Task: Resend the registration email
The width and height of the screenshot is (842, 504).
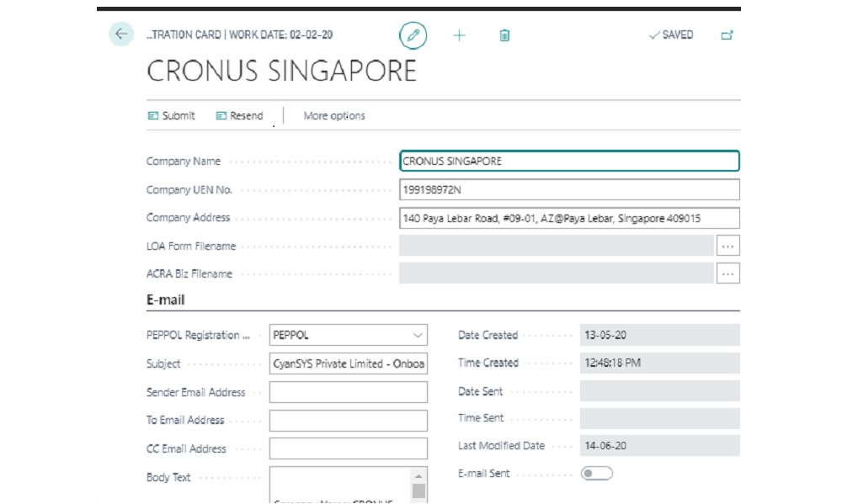Action: [x=239, y=115]
